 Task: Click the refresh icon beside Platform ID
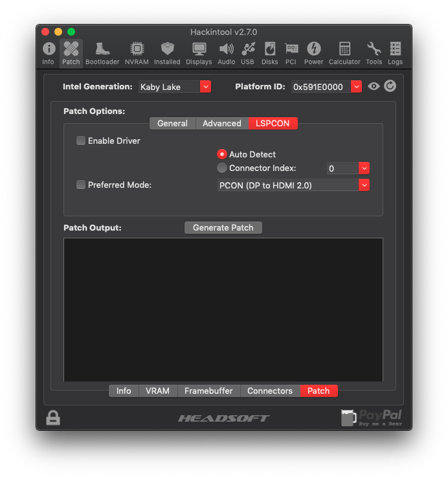coord(390,86)
